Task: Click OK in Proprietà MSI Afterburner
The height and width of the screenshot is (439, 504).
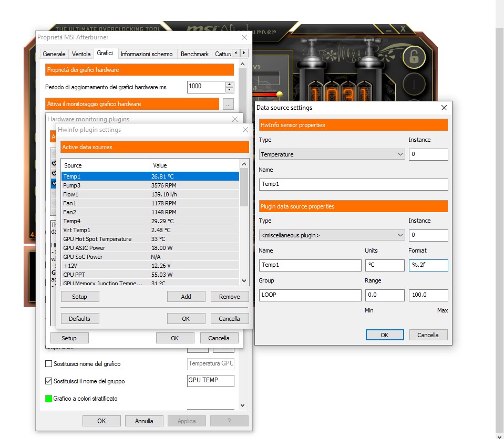Action: coord(101,421)
